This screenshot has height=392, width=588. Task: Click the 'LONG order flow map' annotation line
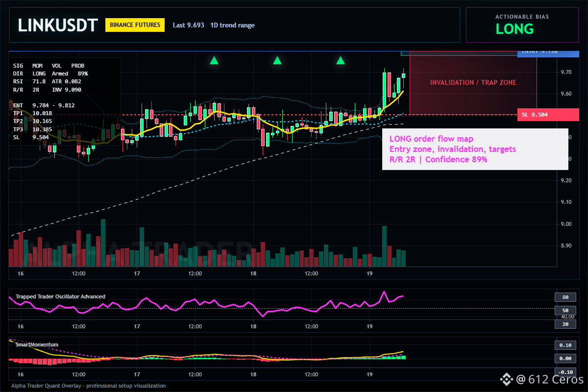431,139
